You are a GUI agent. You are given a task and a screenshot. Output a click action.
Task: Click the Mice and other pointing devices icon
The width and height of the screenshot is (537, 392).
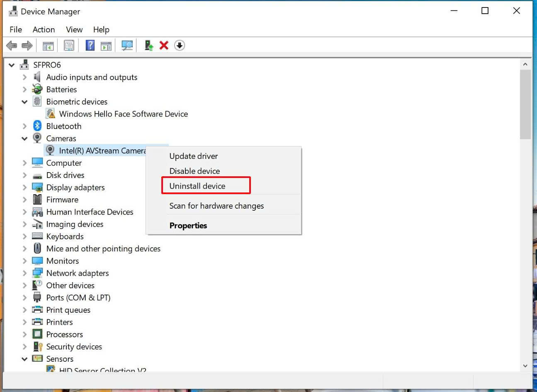(37, 248)
